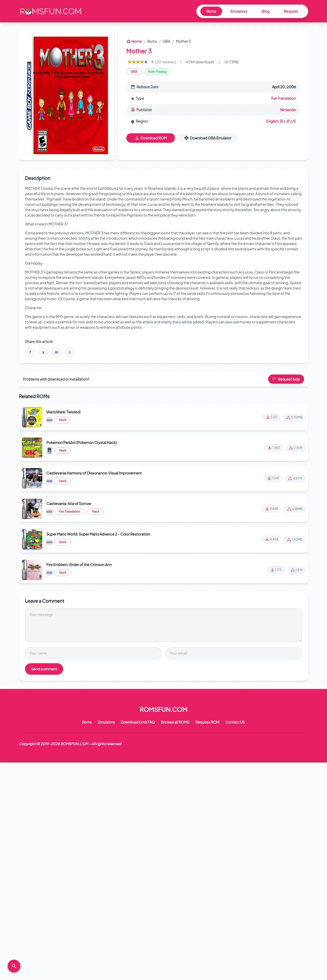Viewport: 327px width, 980px height.
Task: Click the home icon in breadcrumb
Action: [129, 41]
